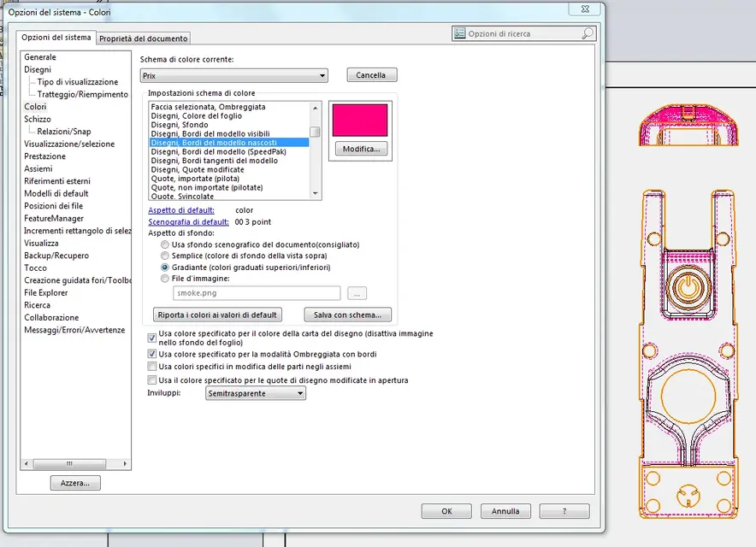This screenshot has width=756, height=547.
Task: Open the Inviluppi Semitrasparente dropdown
Action: [256, 393]
